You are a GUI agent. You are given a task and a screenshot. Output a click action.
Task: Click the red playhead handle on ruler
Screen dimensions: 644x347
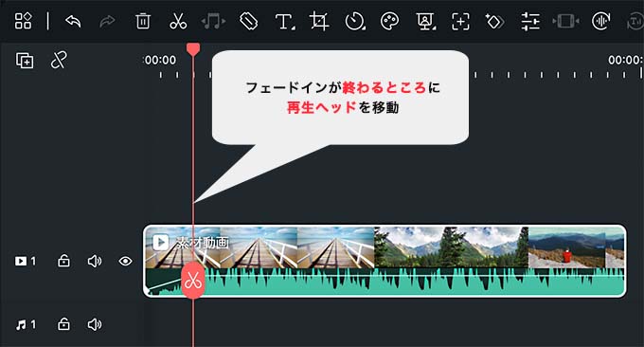coord(193,49)
